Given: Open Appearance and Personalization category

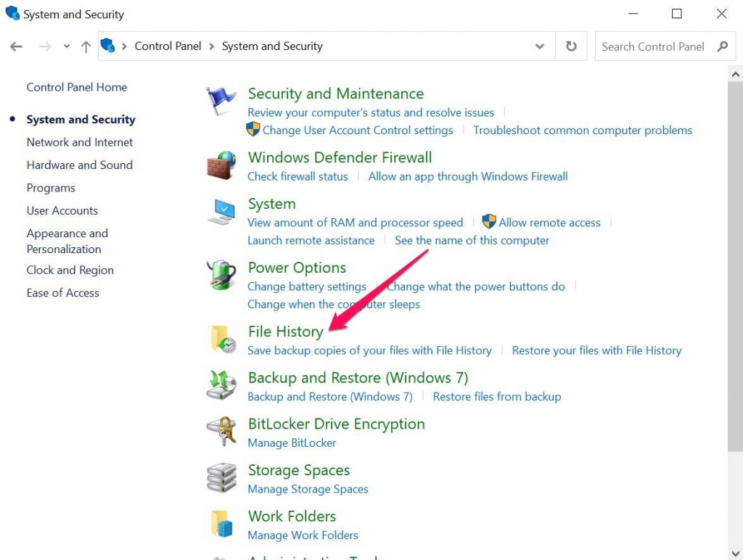Looking at the screenshot, I should click(x=67, y=241).
